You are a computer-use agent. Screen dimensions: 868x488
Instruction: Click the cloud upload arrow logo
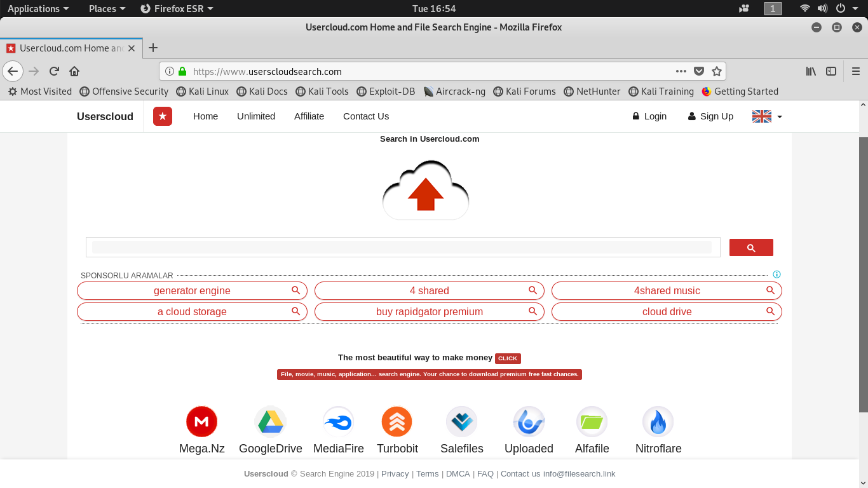pos(426,190)
